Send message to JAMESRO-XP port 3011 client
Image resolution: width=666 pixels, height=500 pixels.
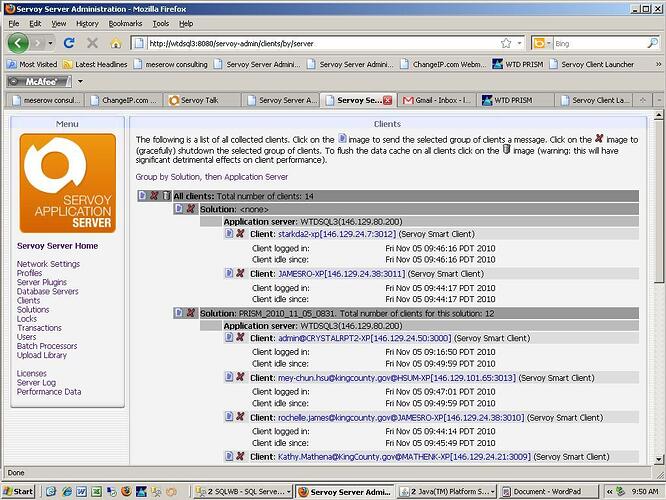point(229,273)
